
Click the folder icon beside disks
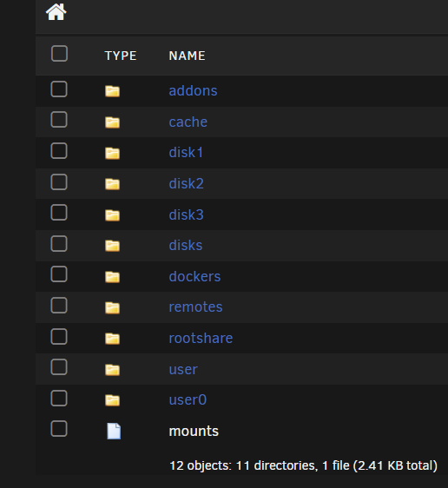(x=112, y=245)
